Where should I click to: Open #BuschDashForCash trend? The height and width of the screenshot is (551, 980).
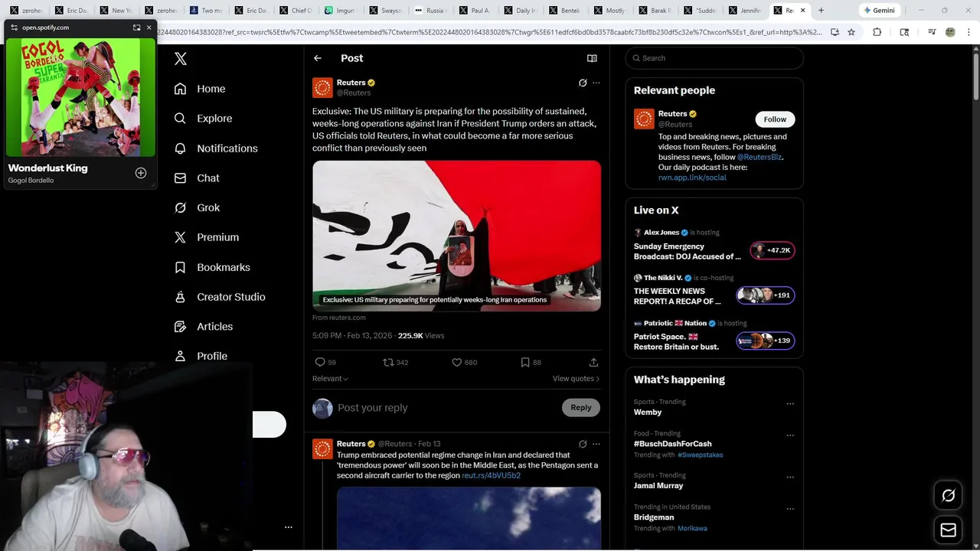673,444
